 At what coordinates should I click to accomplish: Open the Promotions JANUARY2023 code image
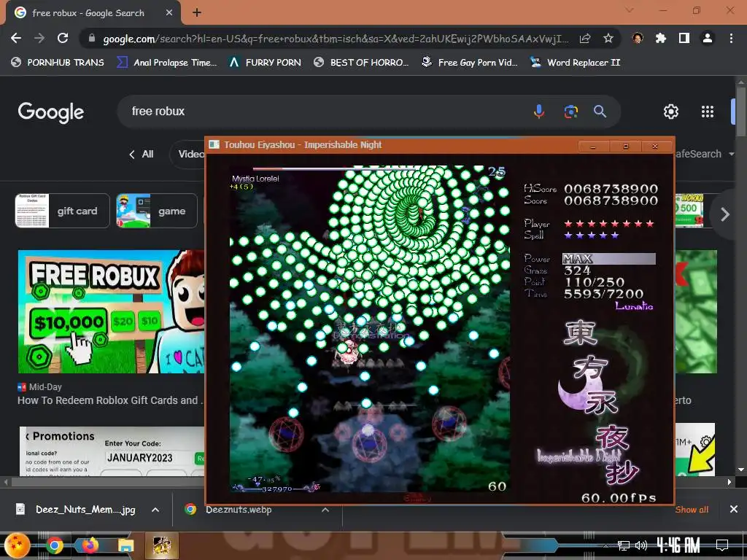pyautogui.click(x=112, y=451)
